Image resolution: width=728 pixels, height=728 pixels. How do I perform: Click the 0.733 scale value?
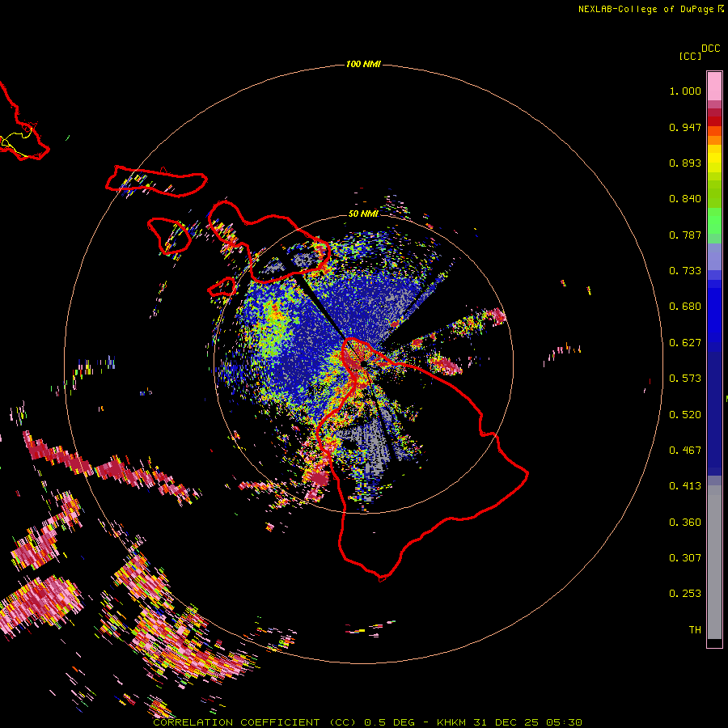pyautogui.click(x=685, y=271)
